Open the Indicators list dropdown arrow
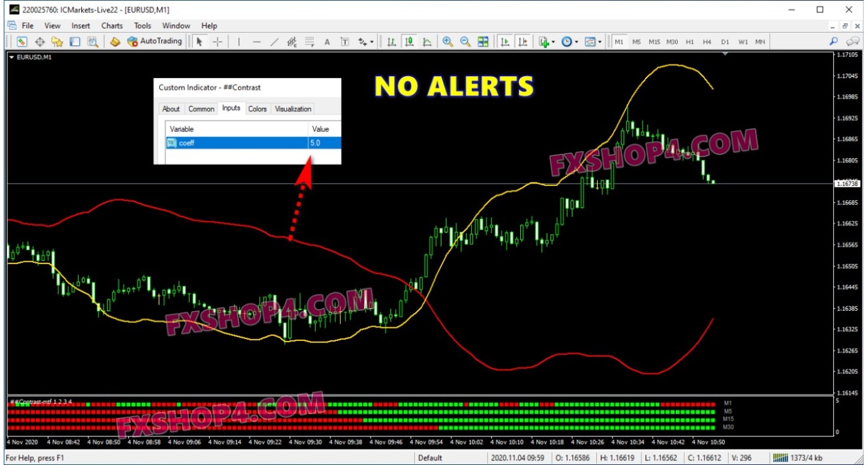 (553, 42)
